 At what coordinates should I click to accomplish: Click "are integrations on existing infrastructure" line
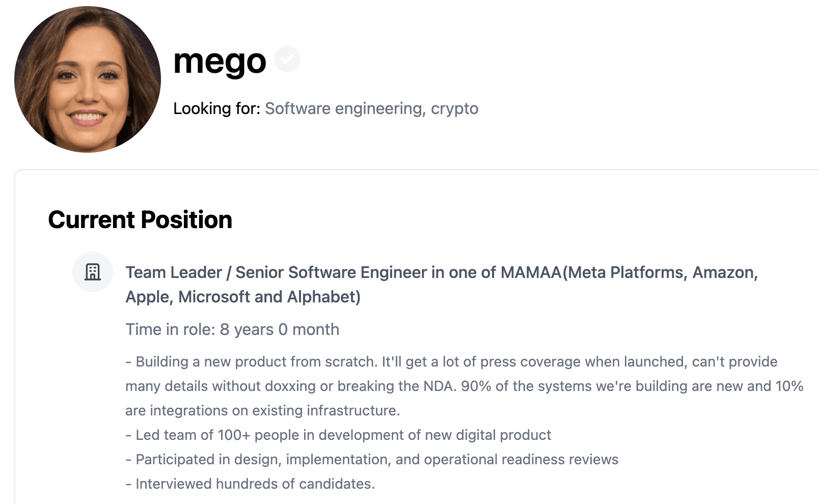pyautogui.click(x=262, y=411)
